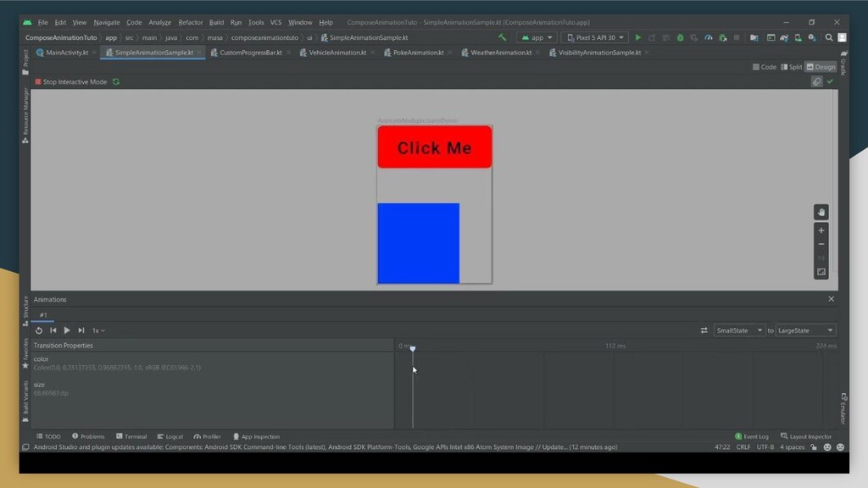
Task: Click the blue animated box in preview
Action: [x=419, y=243]
